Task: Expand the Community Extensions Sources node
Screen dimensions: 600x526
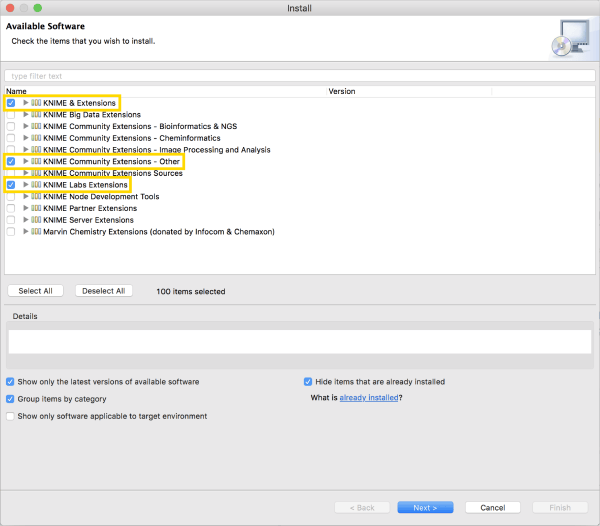Action: [26, 173]
